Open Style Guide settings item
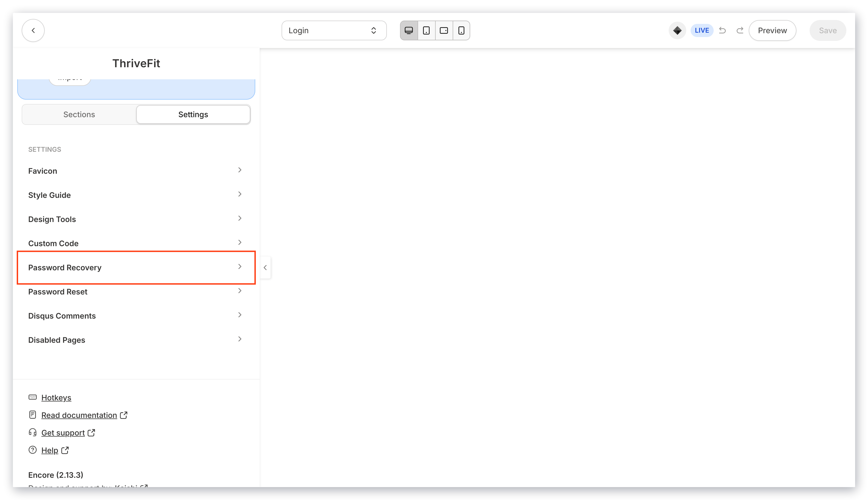868x500 pixels. pyautogui.click(x=136, y=195)
